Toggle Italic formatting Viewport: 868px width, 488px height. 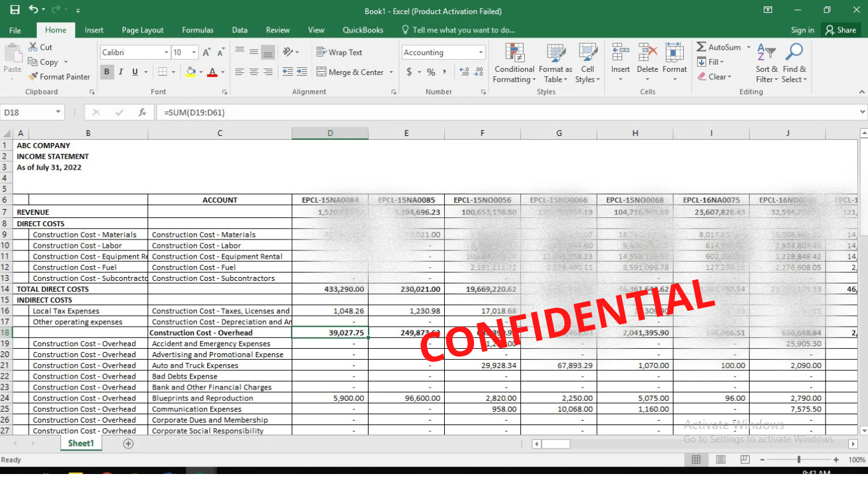point(121,72)
